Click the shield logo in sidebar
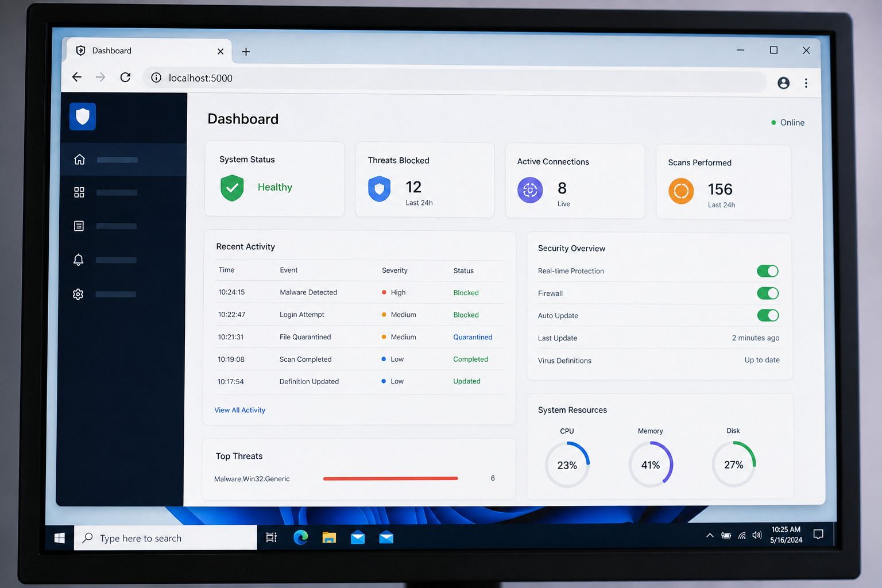This screenshot has height=588, width=882. point(83,117)
